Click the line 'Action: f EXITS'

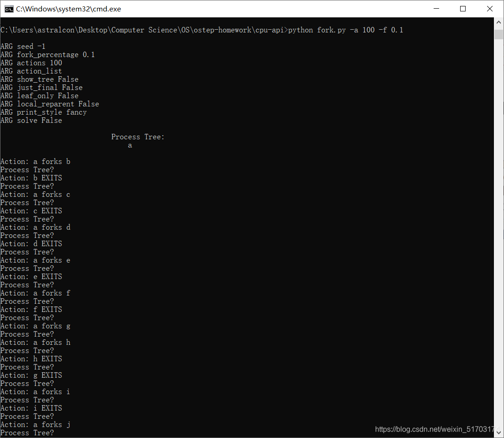click(x=31, y=310)
